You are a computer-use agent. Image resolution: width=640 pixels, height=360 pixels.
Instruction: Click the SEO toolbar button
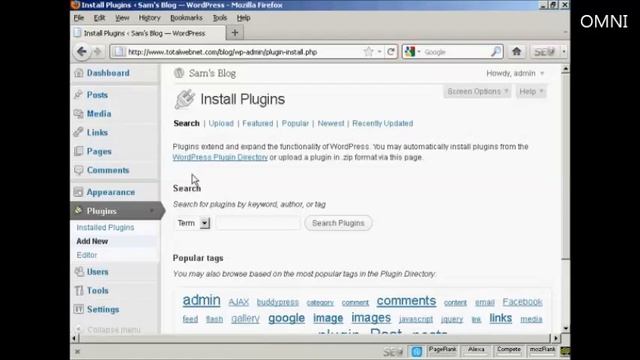click(x=544, y=52)
